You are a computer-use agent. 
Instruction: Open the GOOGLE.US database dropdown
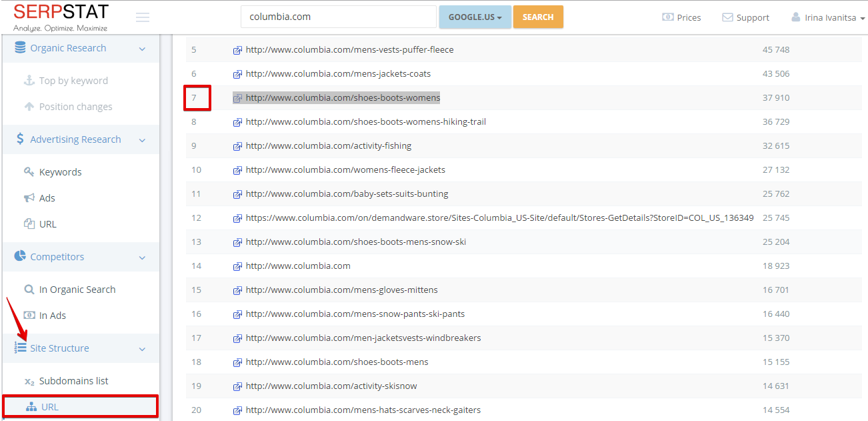pyautogui.click(x=475, y=17)
